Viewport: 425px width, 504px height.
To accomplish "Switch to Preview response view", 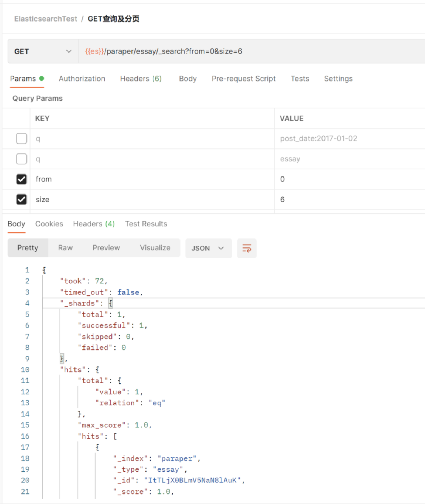I will 106,248.
